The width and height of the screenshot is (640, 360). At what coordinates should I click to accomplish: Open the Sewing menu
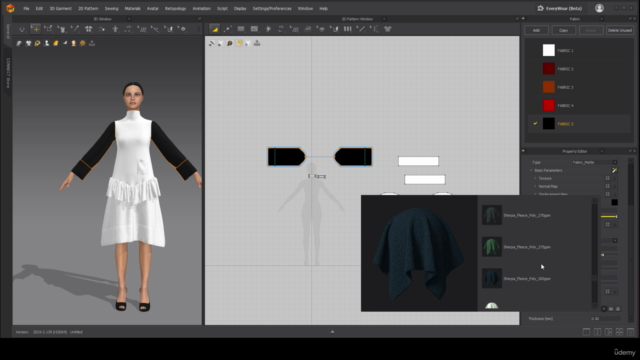(111, 9)
